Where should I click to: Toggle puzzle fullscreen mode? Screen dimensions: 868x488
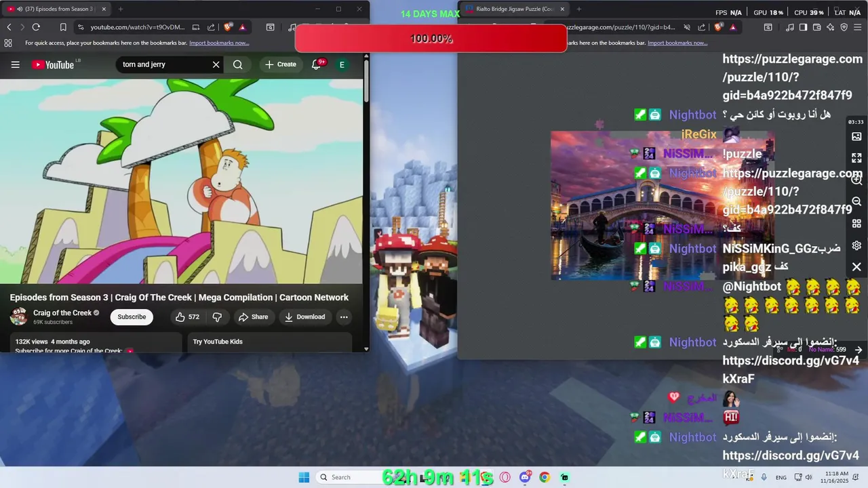point(856,158)
